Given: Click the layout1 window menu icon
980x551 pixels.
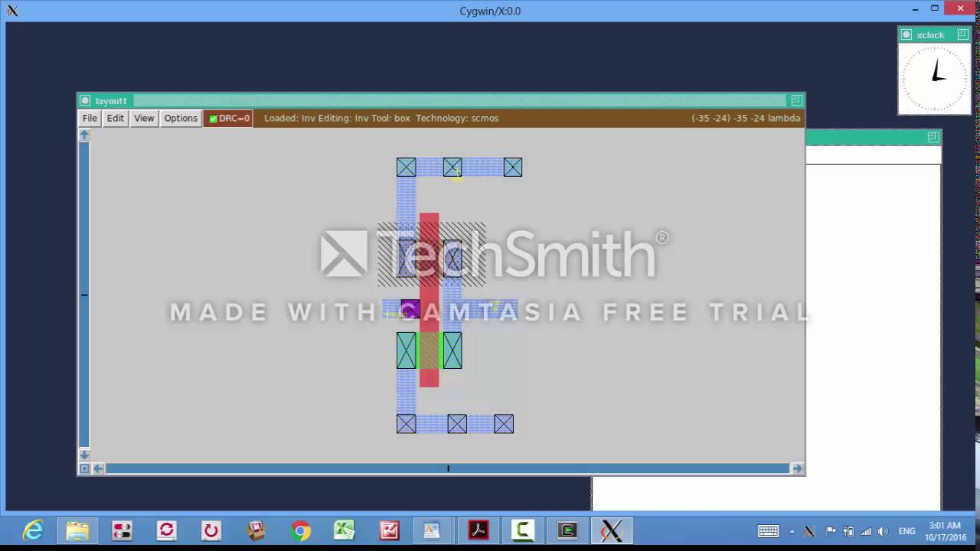Looking at the screenshot, I should pyautogui.click(x=85, y=100).
